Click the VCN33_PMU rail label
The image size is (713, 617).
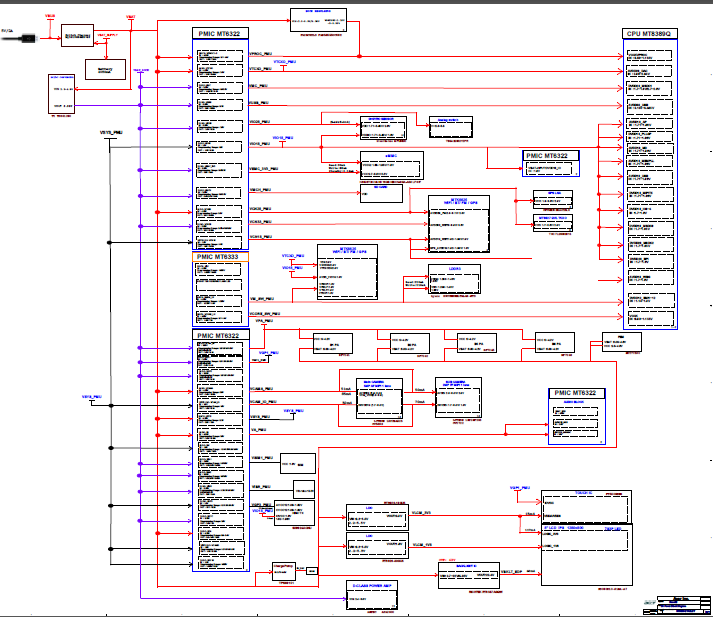(261, 222)
